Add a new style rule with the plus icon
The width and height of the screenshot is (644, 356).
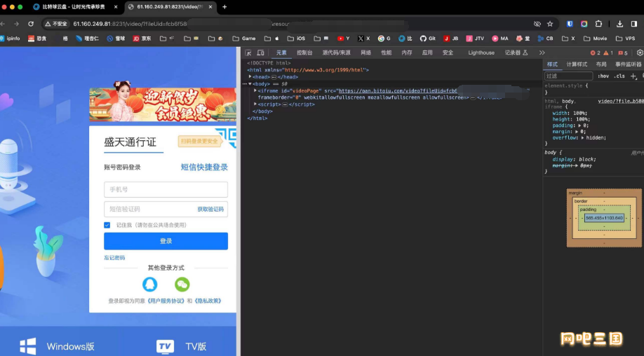click(633, 76)
